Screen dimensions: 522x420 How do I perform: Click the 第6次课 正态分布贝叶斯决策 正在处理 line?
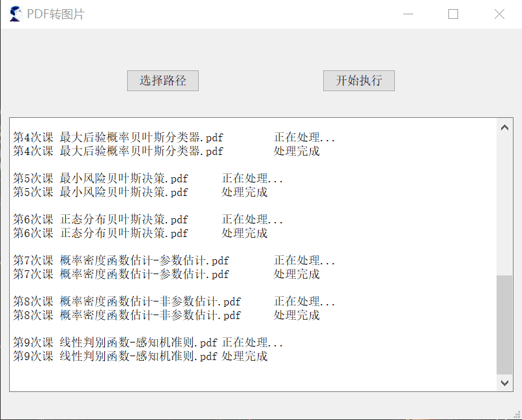coord(148,219)
